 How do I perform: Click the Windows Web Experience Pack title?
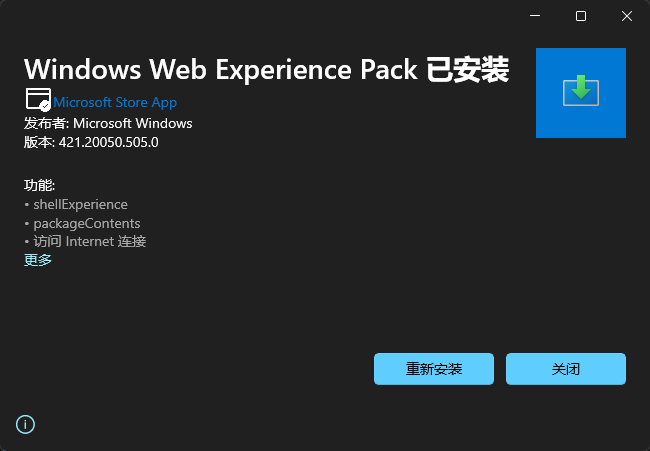coord(220,69)
